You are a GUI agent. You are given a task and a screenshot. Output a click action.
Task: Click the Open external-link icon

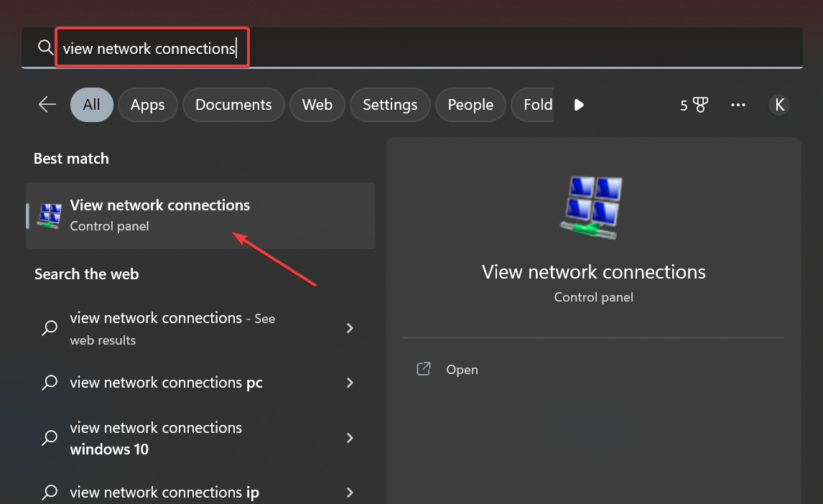424,369
